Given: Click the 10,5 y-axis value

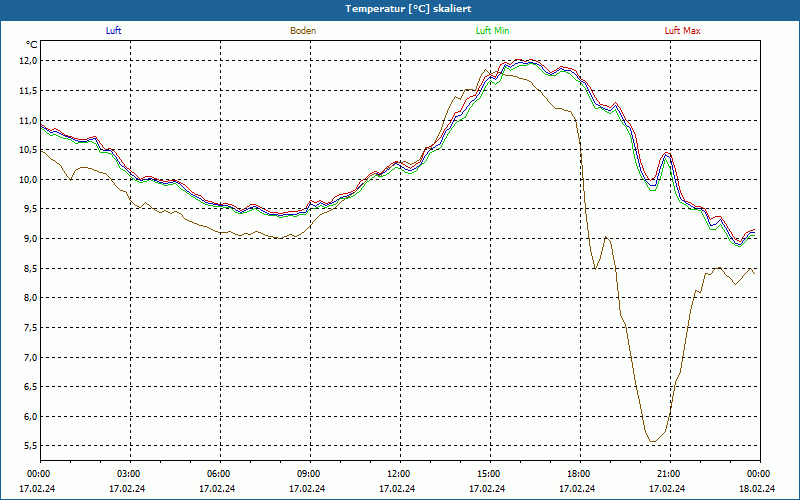Looking at the screenshot, I should coord(29,150).
